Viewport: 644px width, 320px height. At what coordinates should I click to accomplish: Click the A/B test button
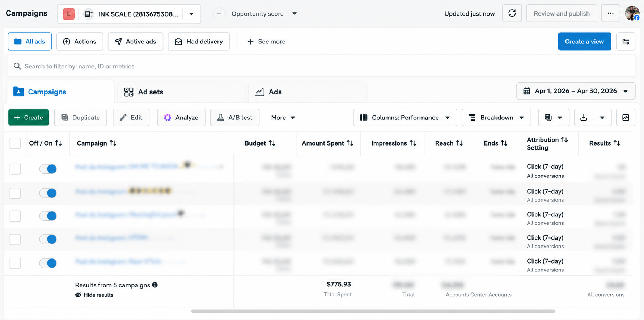tap(234, 118)
